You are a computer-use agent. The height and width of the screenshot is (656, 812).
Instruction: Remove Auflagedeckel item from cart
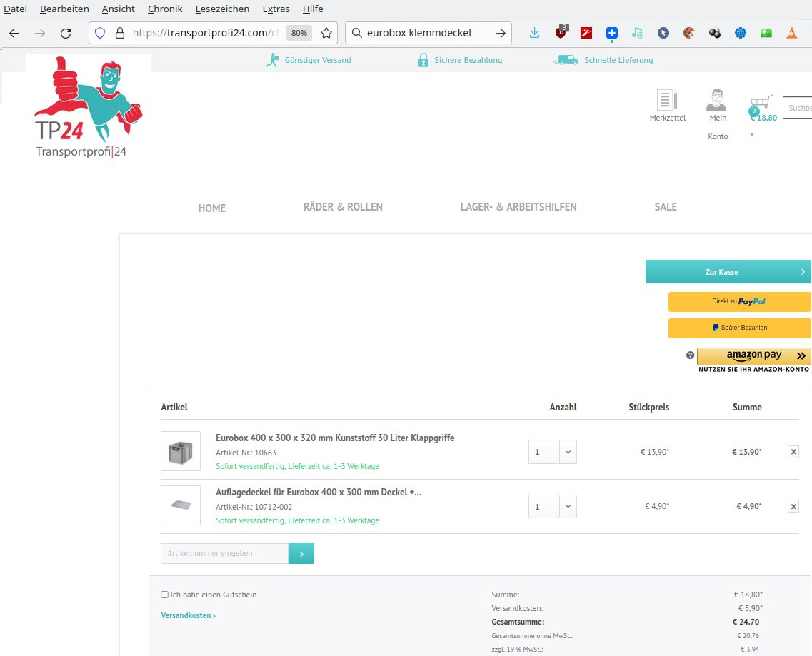tap(793, 506)
